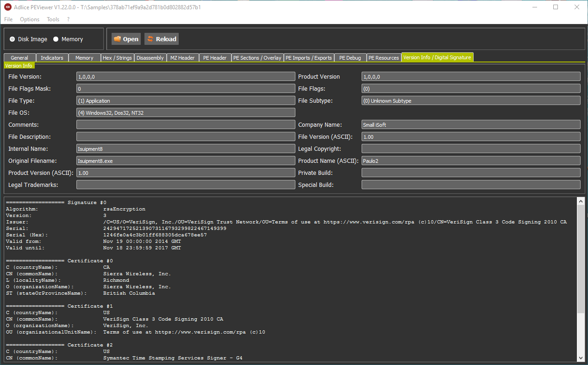Select the Memory radio button
This screenshot has height=365, width=588.
56,39
